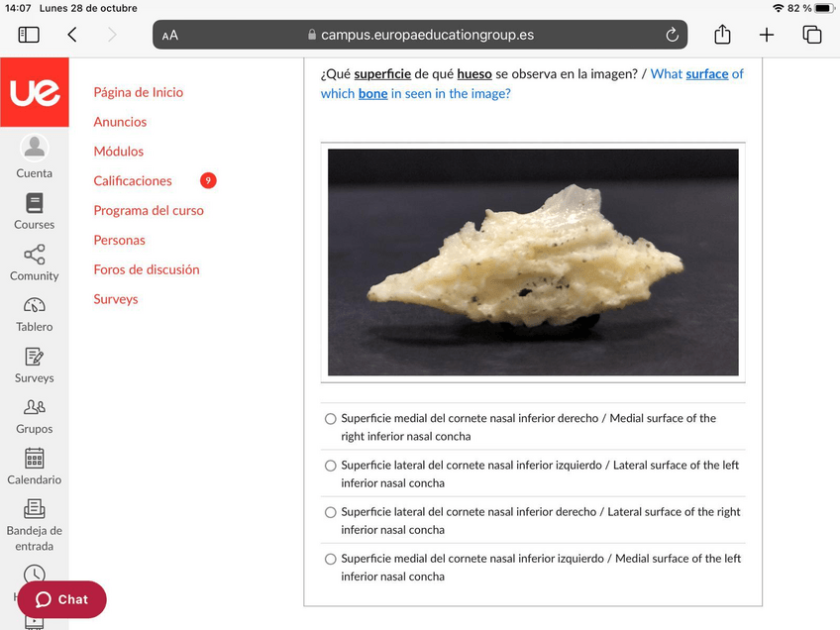Open the Calendario calendar icon

tap(35, 459)
